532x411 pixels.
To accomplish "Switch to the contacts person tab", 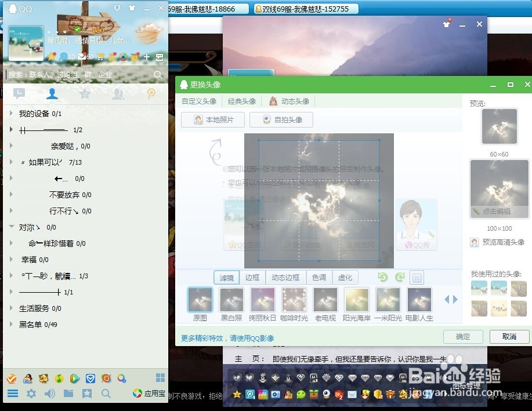I will click(52, 93).
